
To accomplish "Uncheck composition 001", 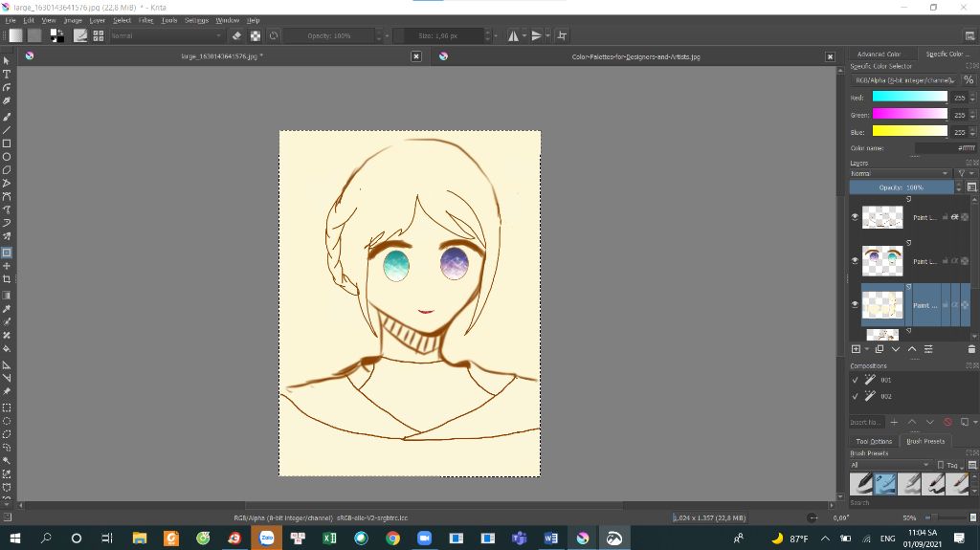I will point(855,380).
